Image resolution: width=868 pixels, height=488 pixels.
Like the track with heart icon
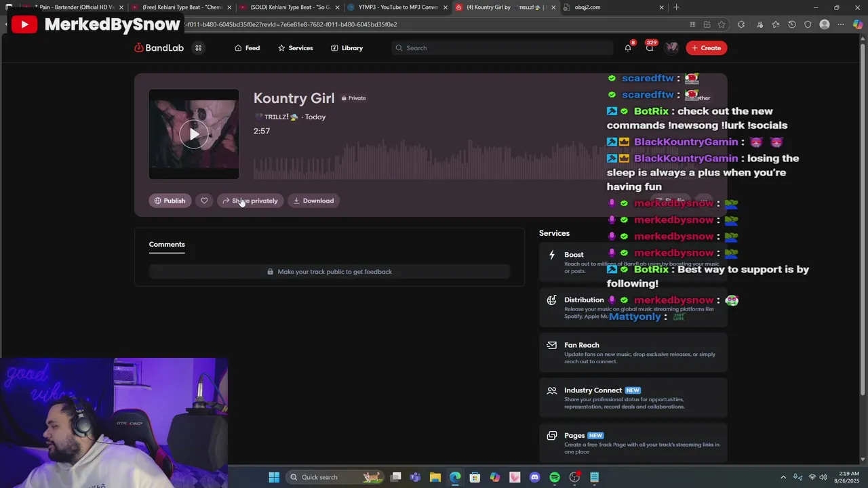click(204, 201)
